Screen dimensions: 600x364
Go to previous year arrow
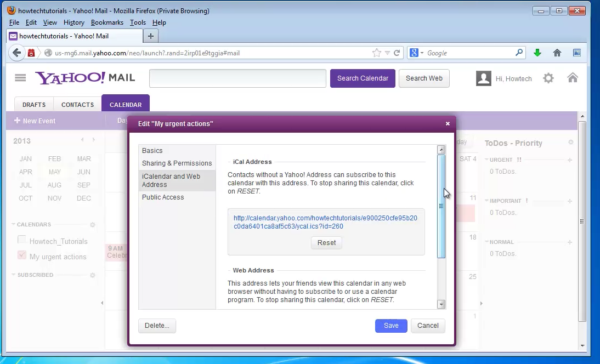[x=82, y=140]
